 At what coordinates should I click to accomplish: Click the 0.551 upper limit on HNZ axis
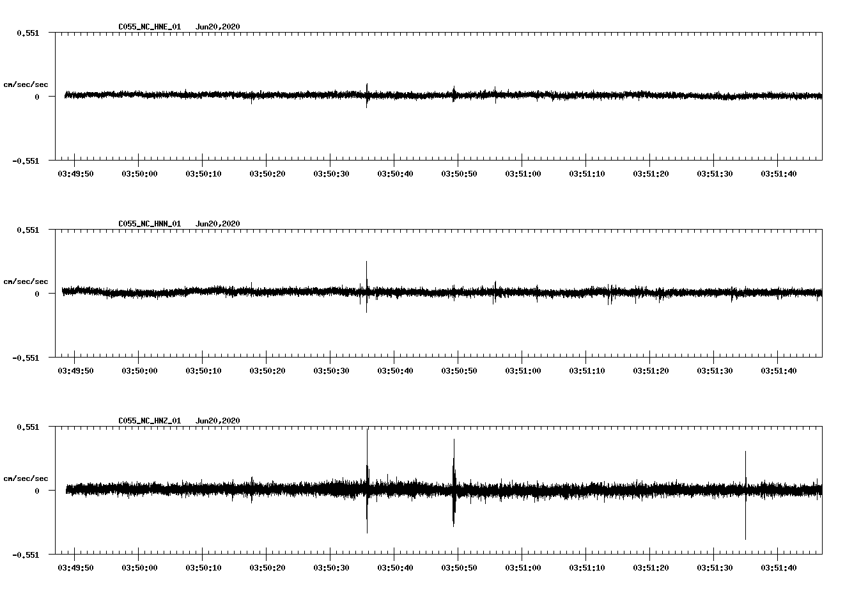tap(28, 427)
